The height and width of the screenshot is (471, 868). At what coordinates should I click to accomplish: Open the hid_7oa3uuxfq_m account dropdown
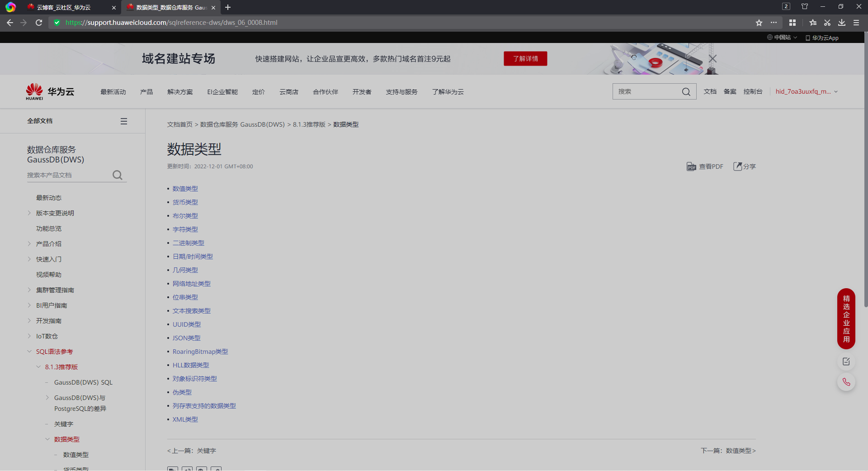(x=807, y=91)
